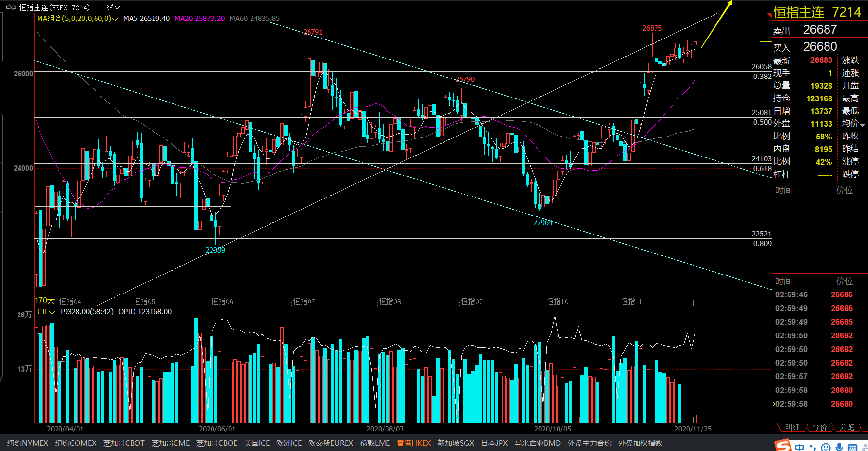The height and width of the screenshot is (451, 868).
Task: Select the 纽约NYMEX exchange tab
Action: pos(28,443)
